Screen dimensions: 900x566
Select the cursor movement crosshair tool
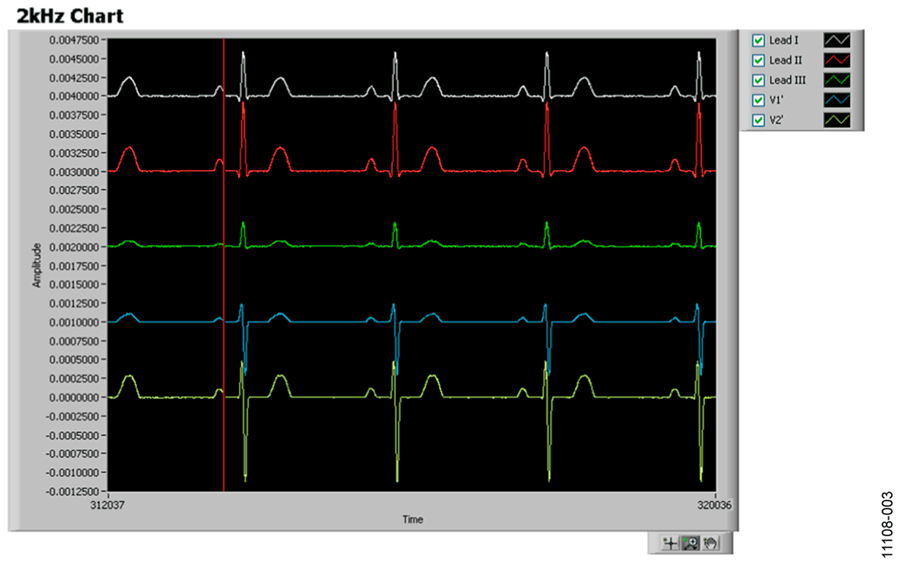(x=670, y=543)
